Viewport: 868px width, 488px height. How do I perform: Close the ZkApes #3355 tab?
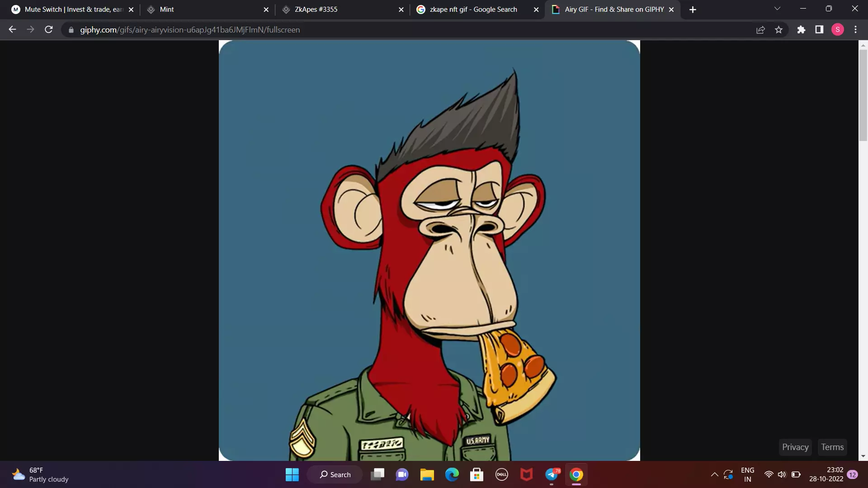coord(401,9)
